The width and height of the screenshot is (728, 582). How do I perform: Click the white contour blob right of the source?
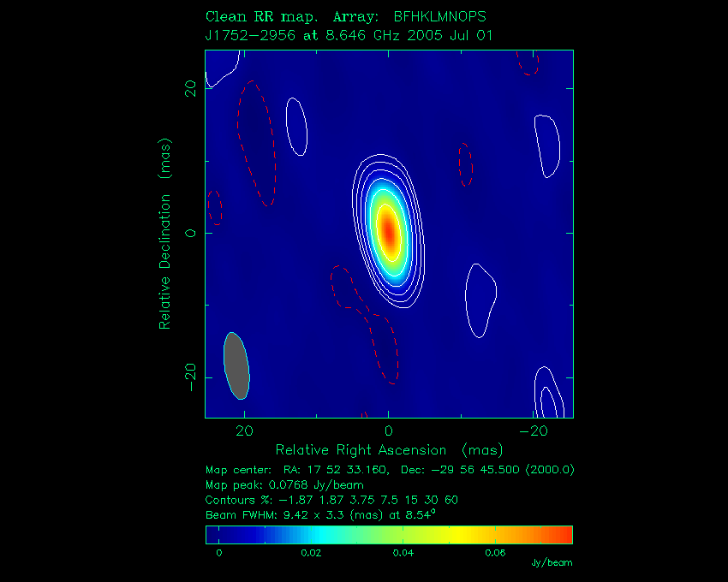tap(481, 300)
